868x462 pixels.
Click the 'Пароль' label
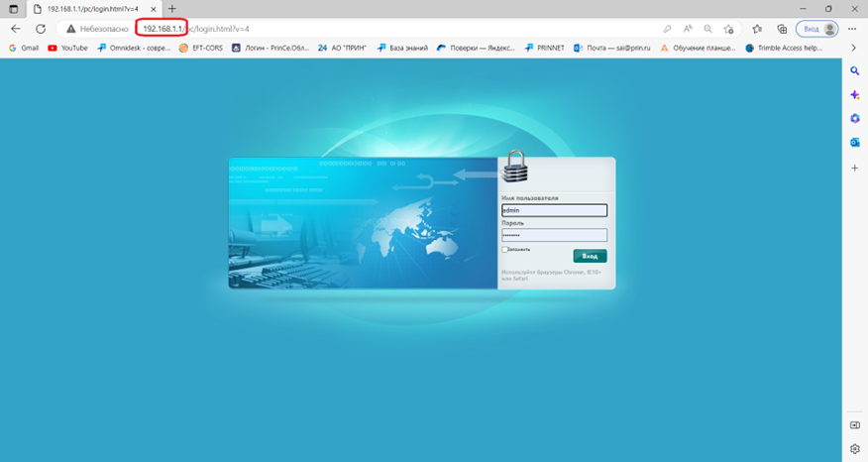pyautogui.click(x=512, y=223)
